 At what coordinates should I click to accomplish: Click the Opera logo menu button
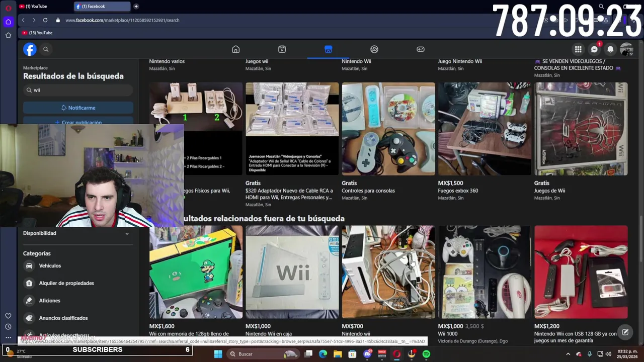point(8,8)
